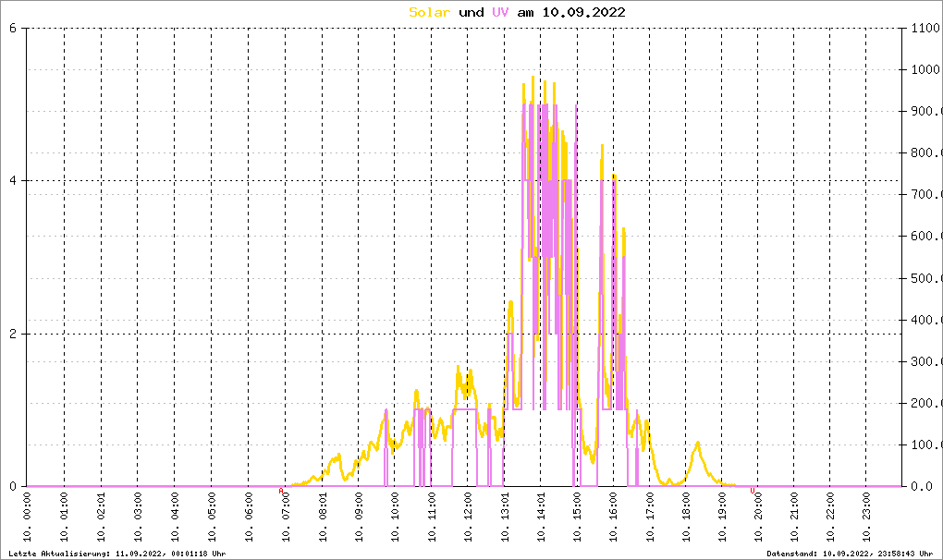
Task: Click the time label "10. 03:00"
Action: (x=138, y=517)
